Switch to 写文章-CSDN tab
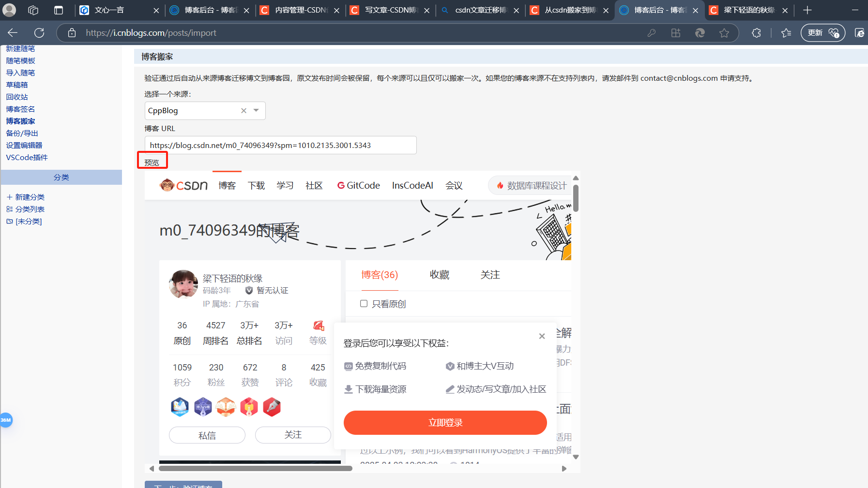 click(x=390, y=10)
